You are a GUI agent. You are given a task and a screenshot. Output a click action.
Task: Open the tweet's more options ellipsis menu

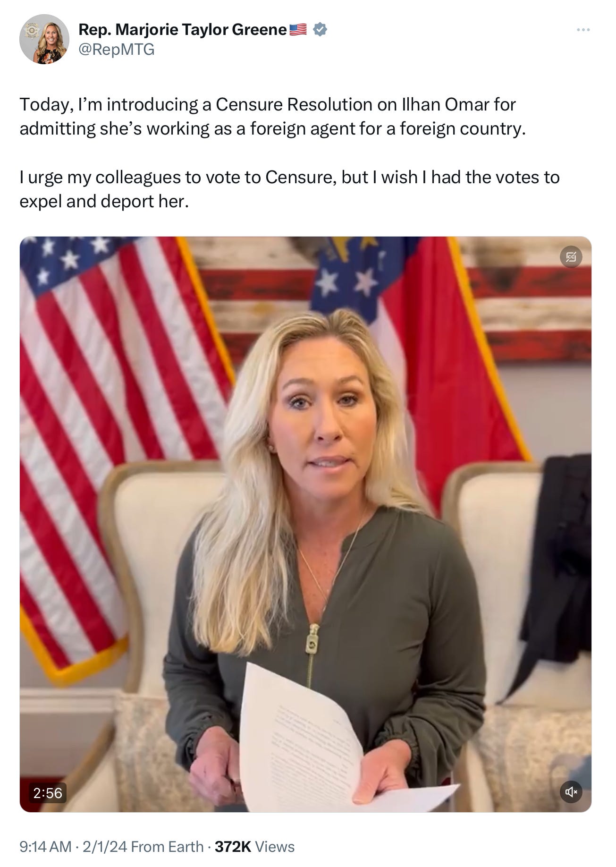point(583,30)
